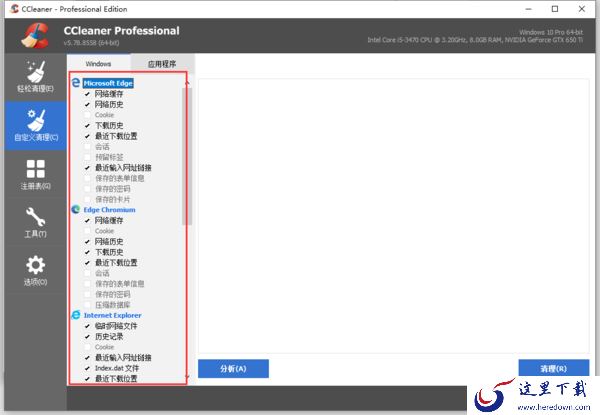The image size is (600, 415).
Task: Click the Internet Explorer browser icon
Action: (x=76, y=315)
